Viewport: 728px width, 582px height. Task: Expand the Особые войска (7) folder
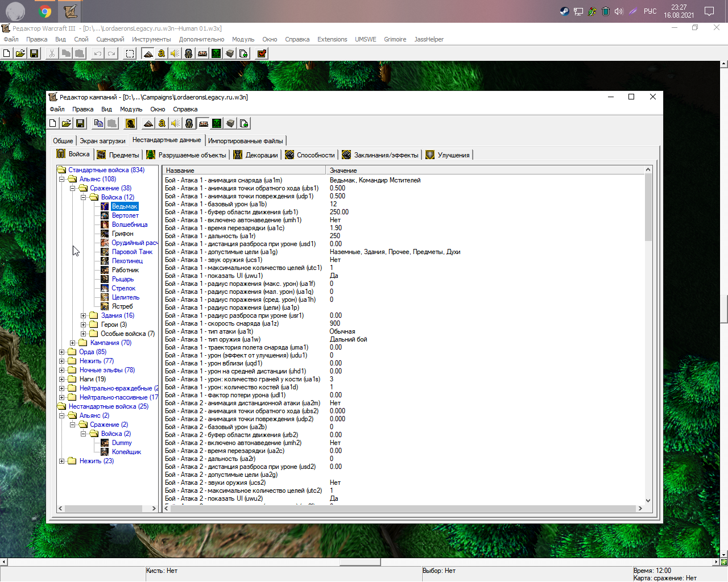83,334
